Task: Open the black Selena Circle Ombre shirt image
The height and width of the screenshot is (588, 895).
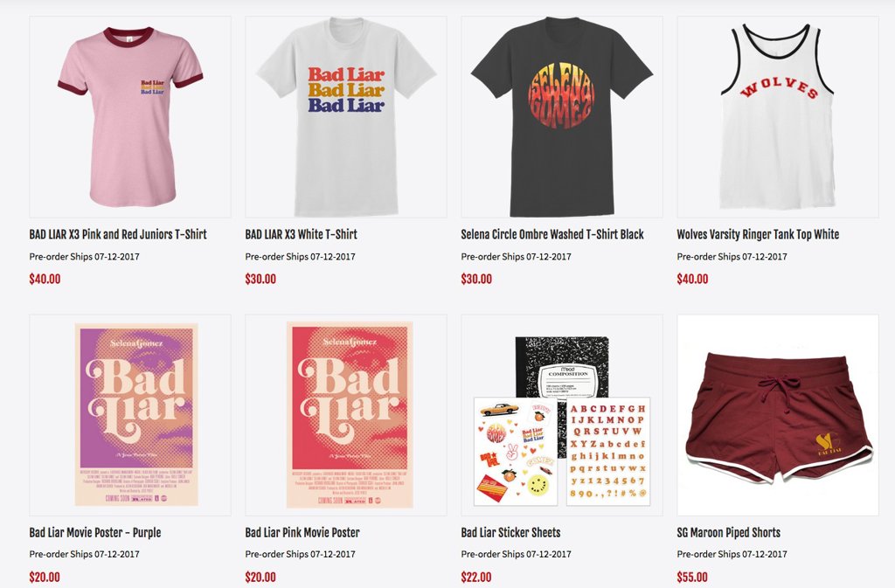Action: [562, 117]
